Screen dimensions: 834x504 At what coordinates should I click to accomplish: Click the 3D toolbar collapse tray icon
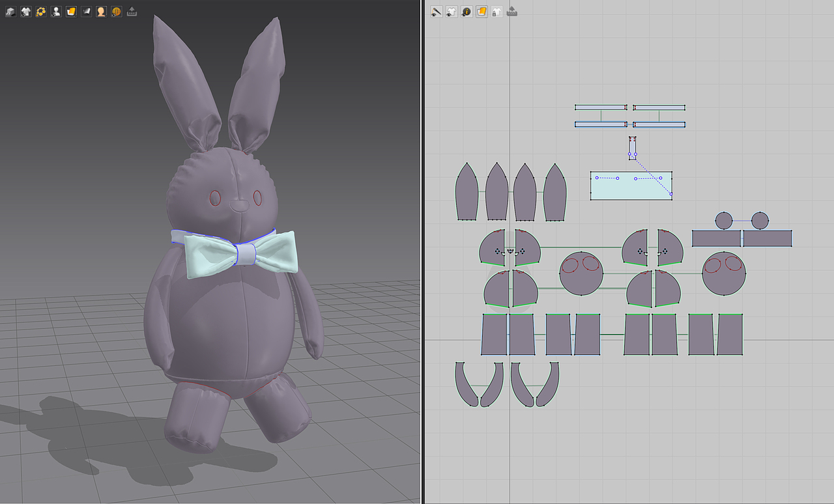point(132,12)
